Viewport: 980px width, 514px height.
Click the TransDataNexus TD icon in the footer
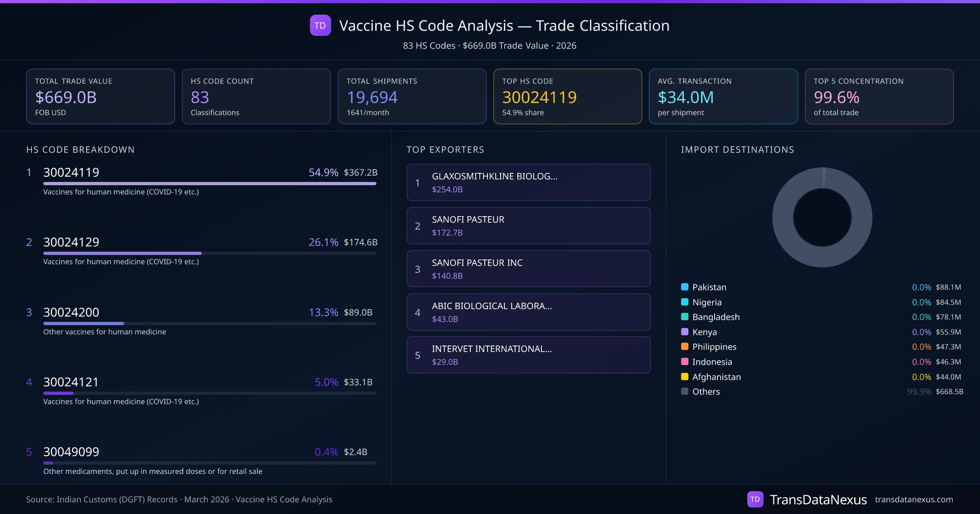click(x=756, y=499)
